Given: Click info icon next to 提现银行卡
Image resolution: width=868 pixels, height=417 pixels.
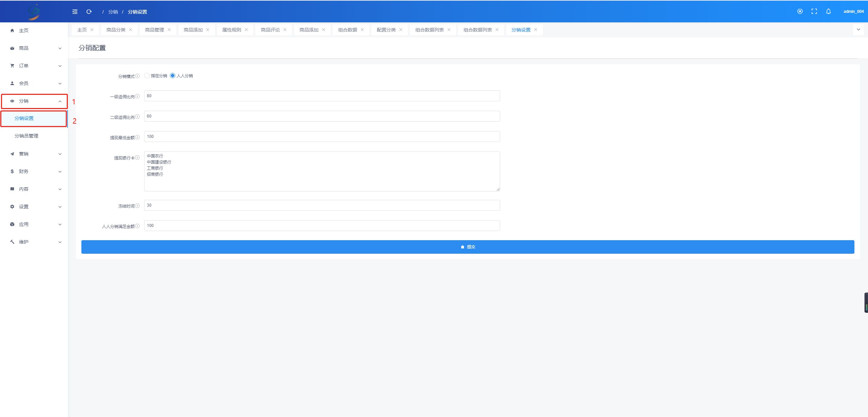Looking at the screenshot, I should pos(137,158).
